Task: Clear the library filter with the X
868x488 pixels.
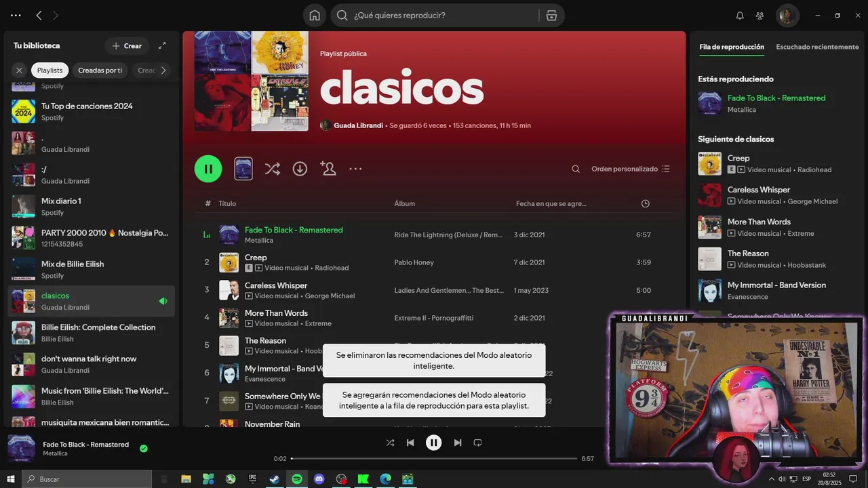Action: point(19,70)
